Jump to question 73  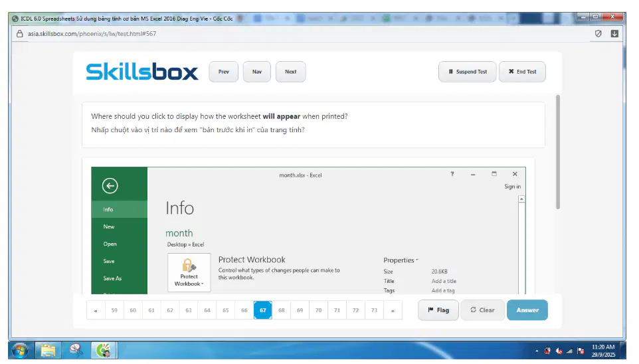(x=374, y=310)
